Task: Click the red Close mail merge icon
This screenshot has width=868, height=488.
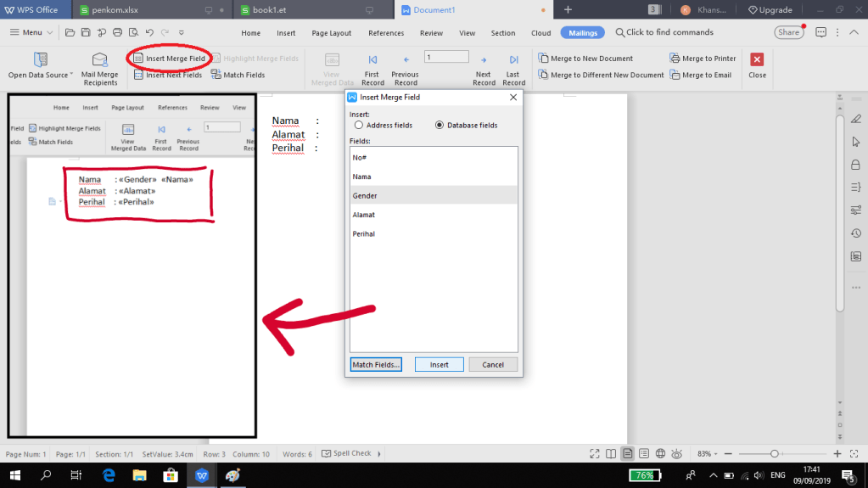Action: point(757,59)
